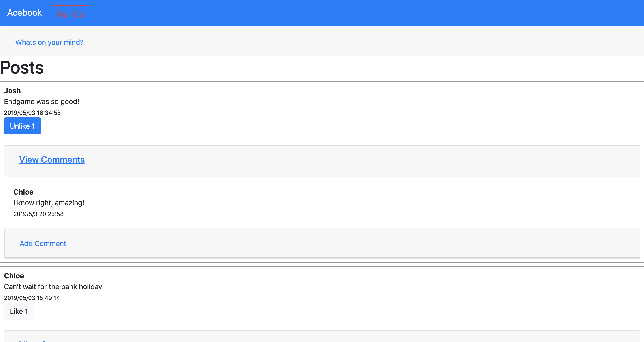
Task: Click Chloe's name on the comment
Action: click(23, 192)
